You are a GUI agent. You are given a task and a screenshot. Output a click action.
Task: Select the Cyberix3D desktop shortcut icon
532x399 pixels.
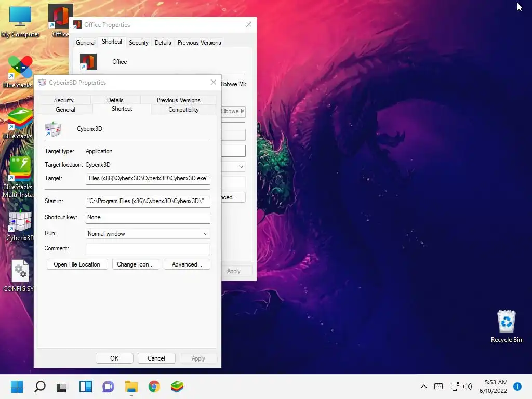tap(20, 220)
